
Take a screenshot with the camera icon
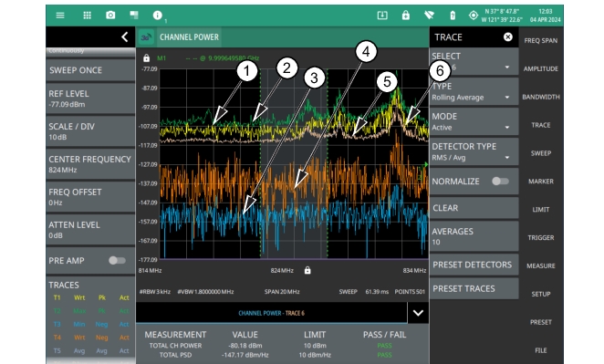pyautogui.click(x=110, y=15)
